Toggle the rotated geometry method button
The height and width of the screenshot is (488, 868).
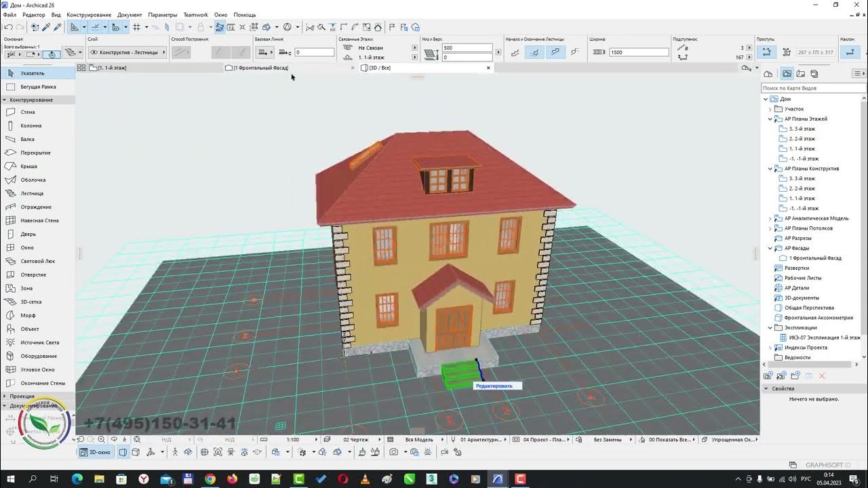[53, 54]
